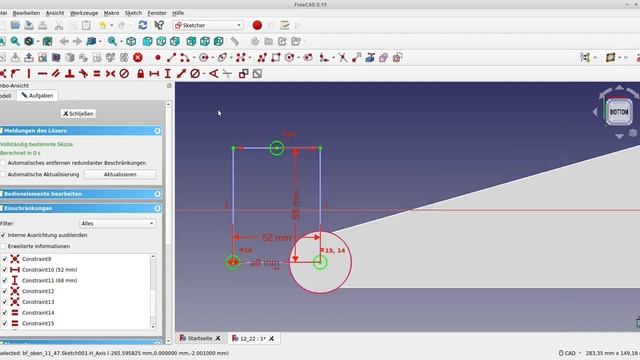Start macro recording red circle
This screenshot has width=640, height=360.
pyautogui.click(x=257, y=25)
